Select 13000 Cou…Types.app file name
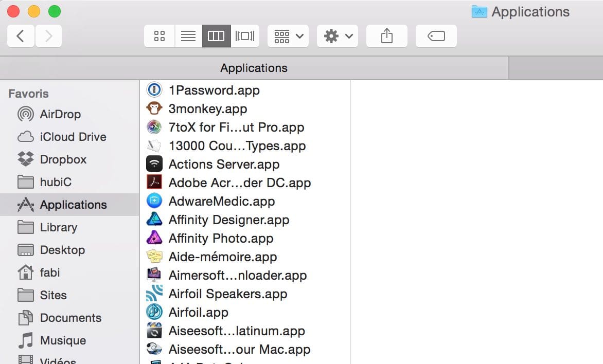The height and width of the screenshot is (364, 603). click(237, 145)
